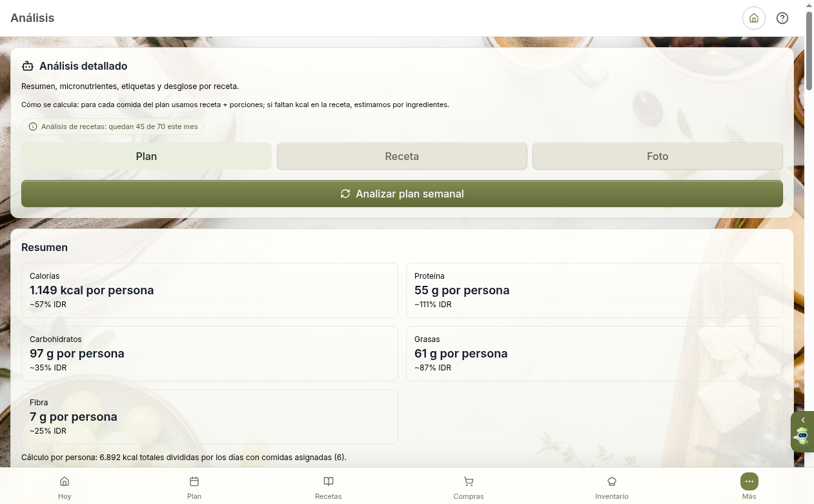814x504 pixels.
Task: Click the floating robot assistant icon
Action: [x=802, y=436]
